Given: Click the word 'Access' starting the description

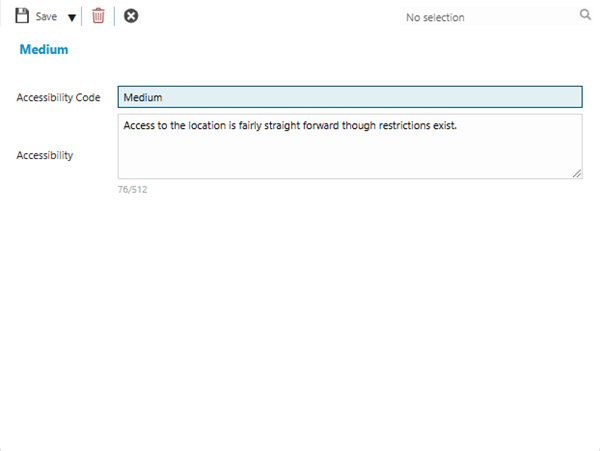Looking at the screenshot, I should pos(140,126).
